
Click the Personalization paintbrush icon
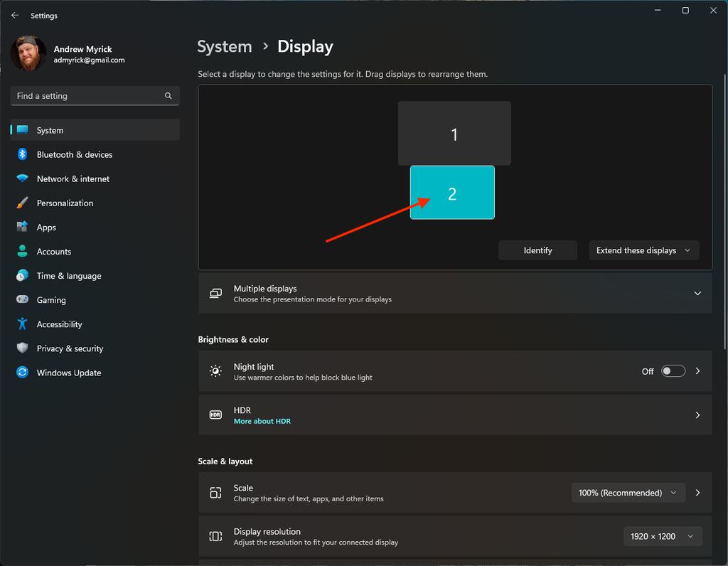tap(22, 203)
